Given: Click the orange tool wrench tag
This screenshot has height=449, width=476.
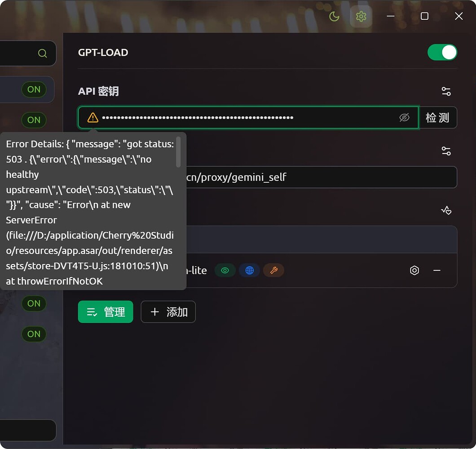Looking at the screenshot, I should click(x=273, y=270).
